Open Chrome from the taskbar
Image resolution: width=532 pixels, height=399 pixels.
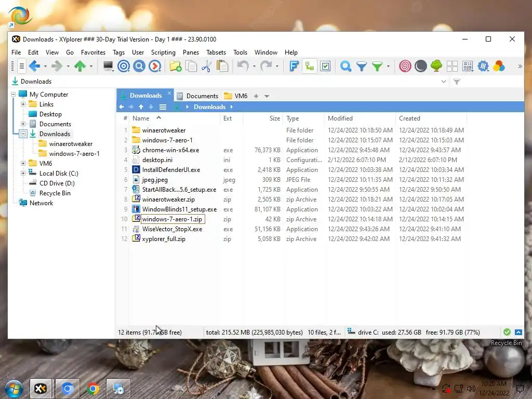tap(93, 389)
